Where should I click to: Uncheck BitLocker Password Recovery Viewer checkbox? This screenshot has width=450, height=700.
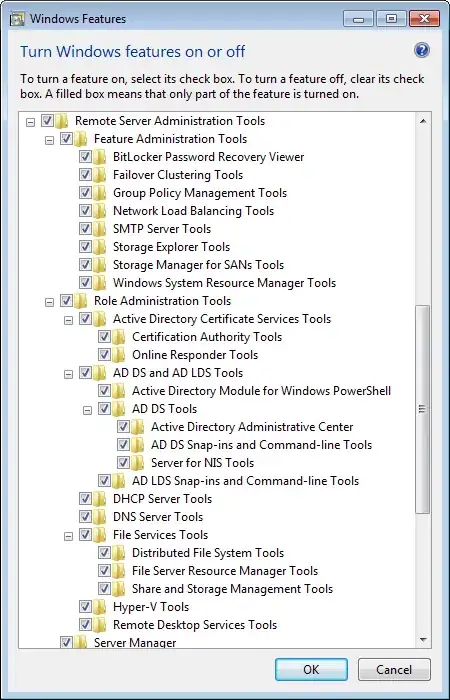pyautogui.click(x=85, y=157)
